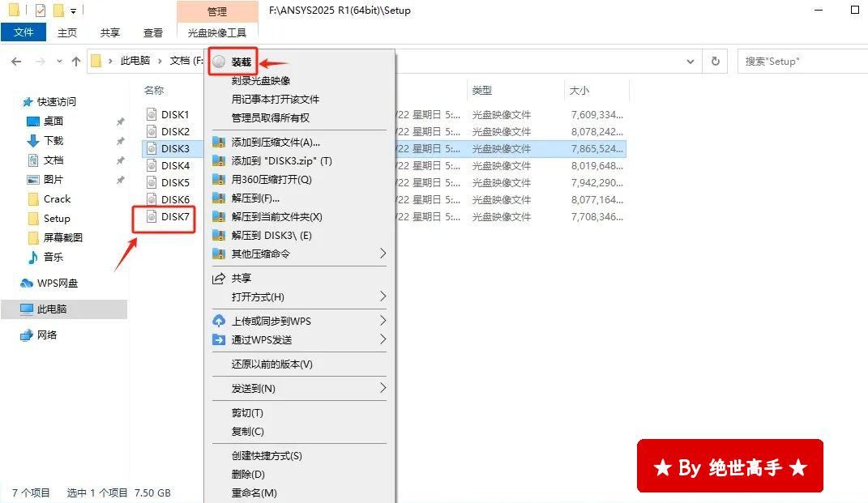Open the quick access toolbar customize dropdown
Image resolution: width=868 pixels, height=503 pixels.
(x=73, y=11)
